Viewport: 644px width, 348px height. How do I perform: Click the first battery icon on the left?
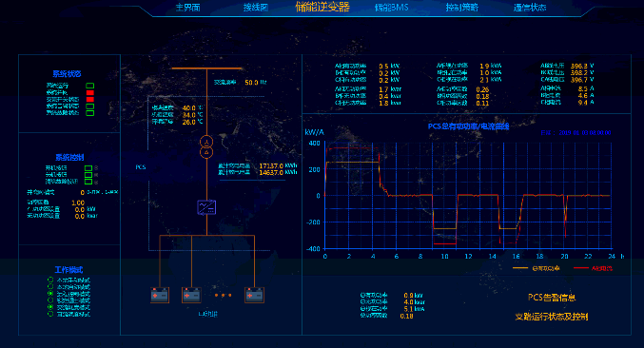click(160, 295)
